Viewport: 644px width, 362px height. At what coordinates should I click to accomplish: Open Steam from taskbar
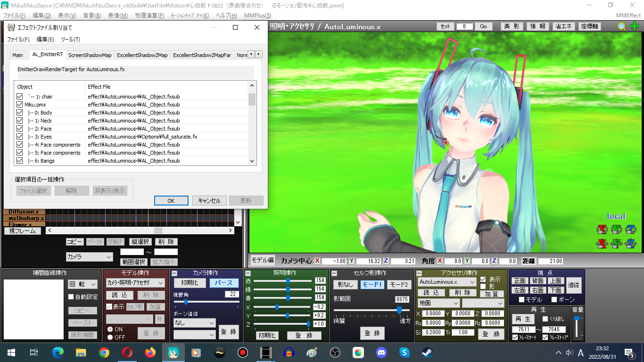428,352
